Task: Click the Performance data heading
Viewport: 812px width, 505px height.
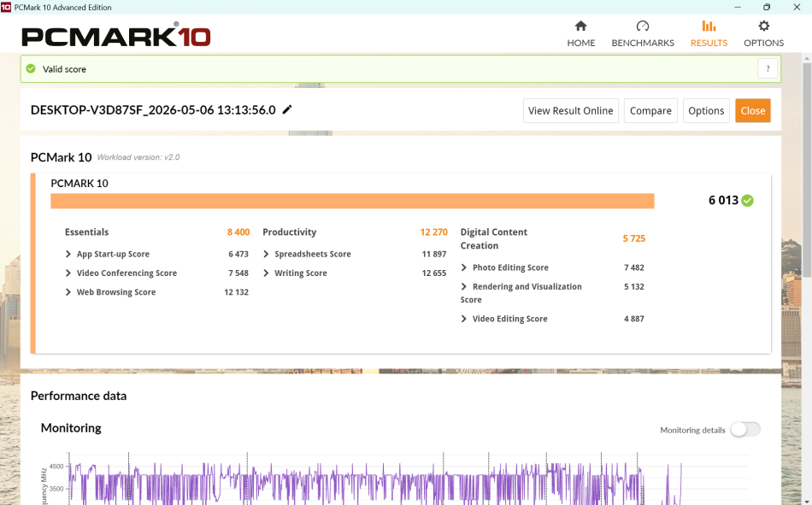Action: pos(78,396)
